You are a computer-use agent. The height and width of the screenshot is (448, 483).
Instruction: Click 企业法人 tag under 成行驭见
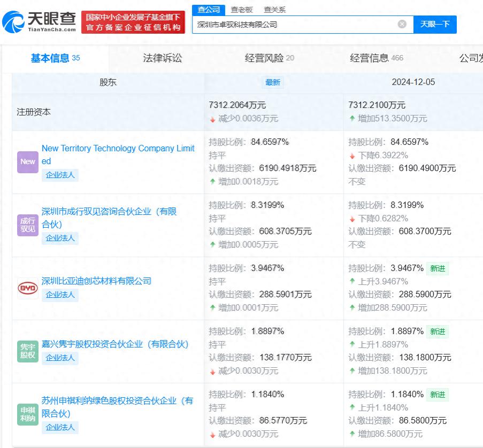[x=60, y=238]
